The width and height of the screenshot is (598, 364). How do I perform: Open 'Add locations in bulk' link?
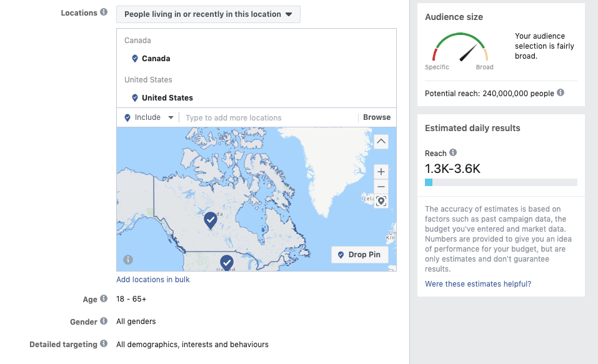tap(153, 279)
